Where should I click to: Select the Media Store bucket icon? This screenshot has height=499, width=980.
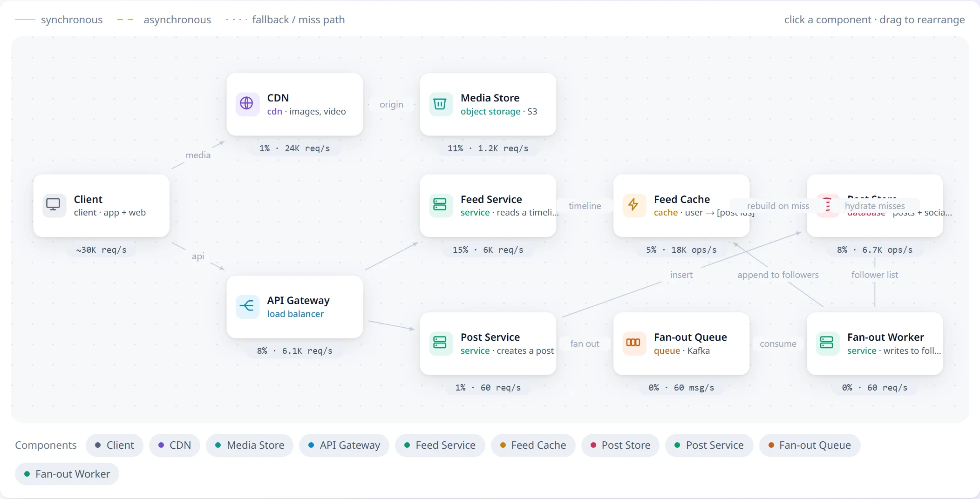(441, 104)
